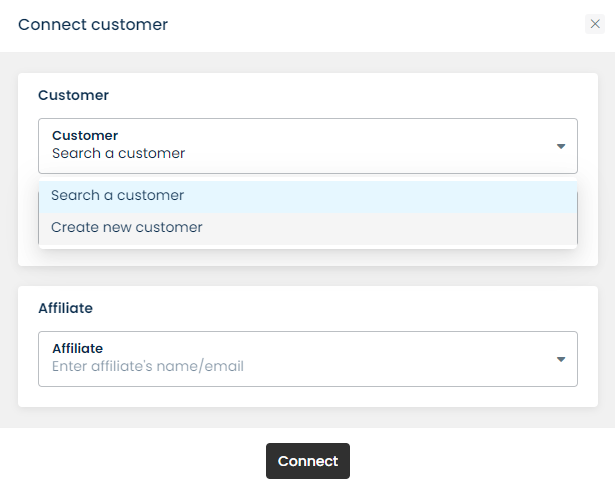
Task: Click the caret icon in the Affiliate box
Action: pyautogui.click(x=561, y=359)
